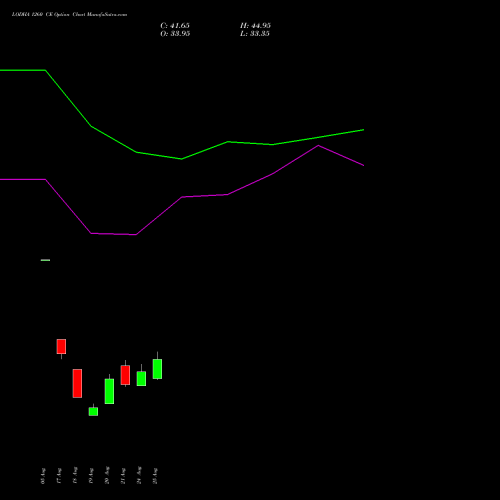Viewport: 500px width, 500px height.
Task: Click the first date label on the axis
Action: click(x=43, y=476)
